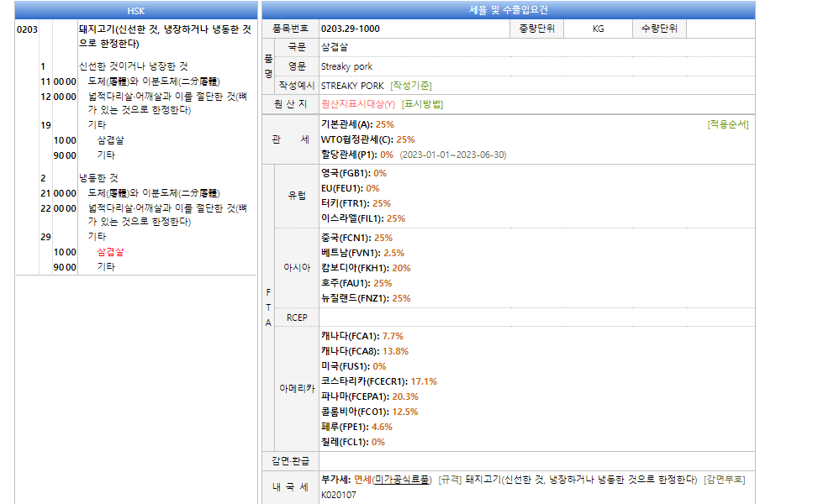Click 콜롬비아(FCO1): 12.5% entry

click(369, 412)
